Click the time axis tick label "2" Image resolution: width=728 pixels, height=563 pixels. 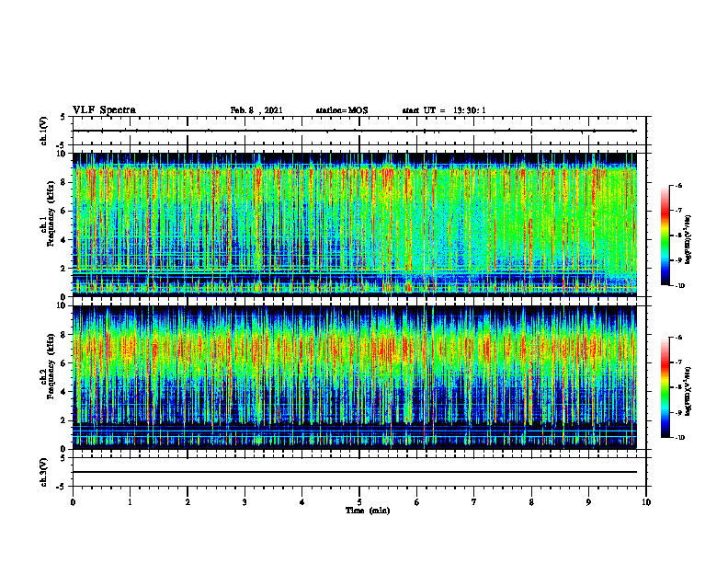(188, 502)
